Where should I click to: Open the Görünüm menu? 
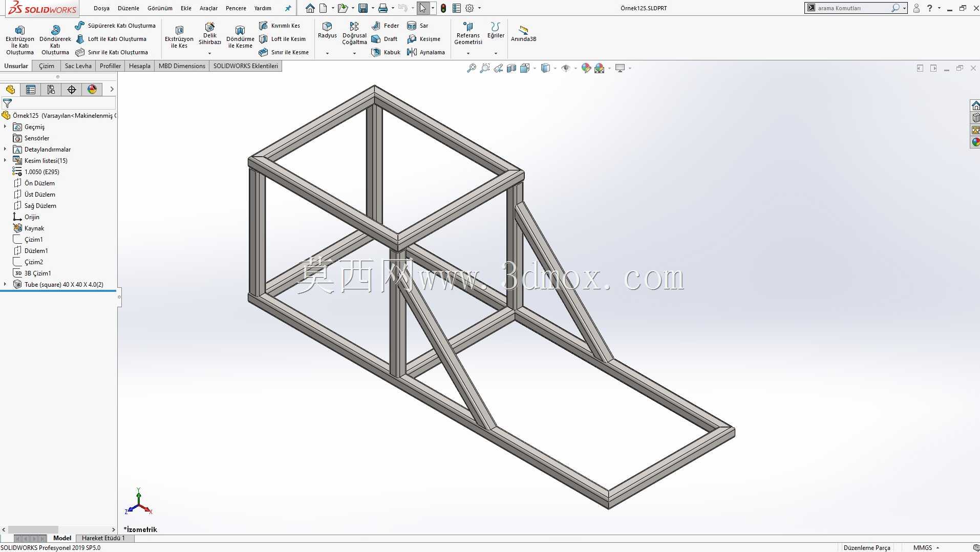(160, 8)
